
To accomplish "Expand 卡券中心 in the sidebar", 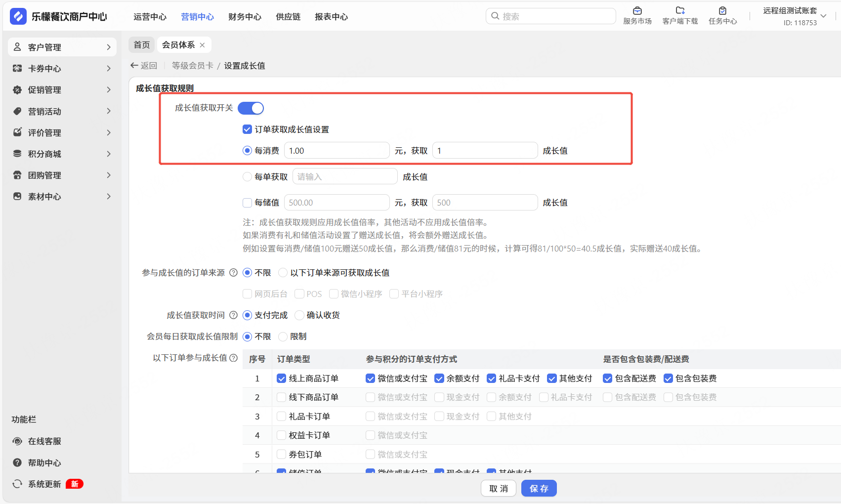I will (x=62, y=69).
